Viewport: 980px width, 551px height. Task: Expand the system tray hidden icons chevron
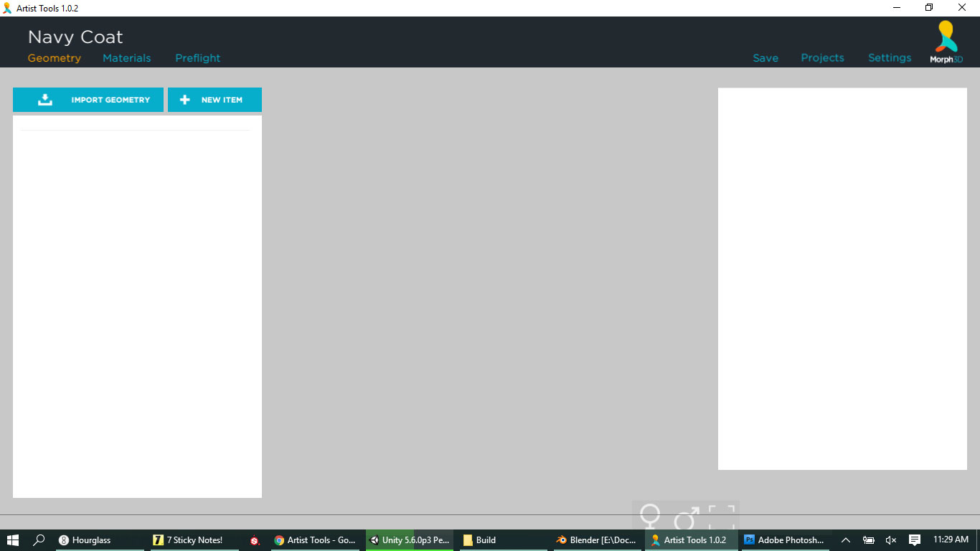coord(846,540)
